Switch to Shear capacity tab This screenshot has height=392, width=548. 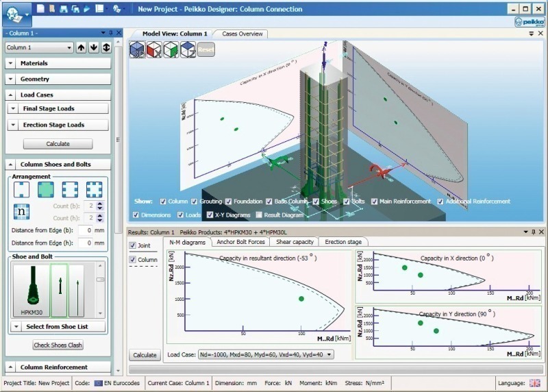click(x=295, y=242)
